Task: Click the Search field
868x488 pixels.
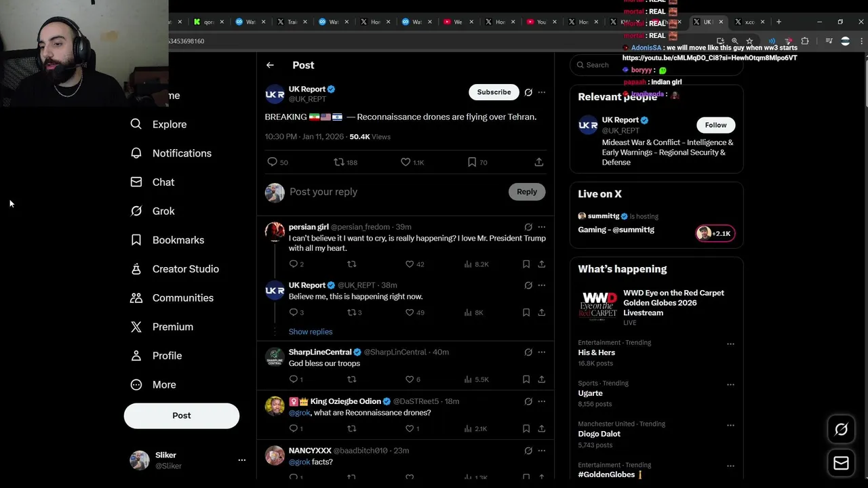Action: pos(656,65)
